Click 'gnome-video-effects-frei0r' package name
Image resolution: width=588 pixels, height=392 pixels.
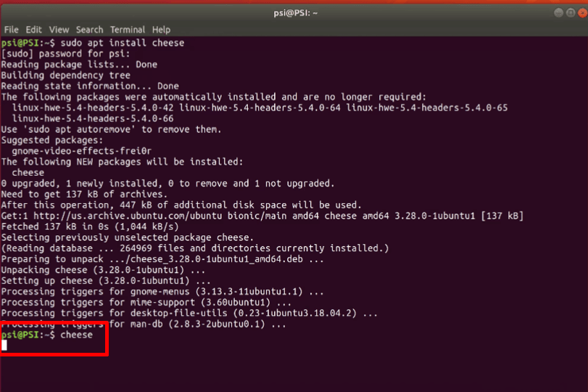point(82,151)
